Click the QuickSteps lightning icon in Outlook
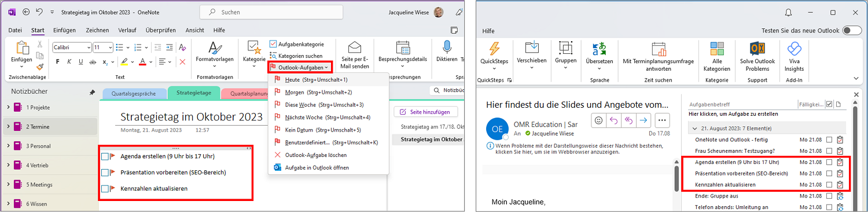868x212 pixels. 494,49
